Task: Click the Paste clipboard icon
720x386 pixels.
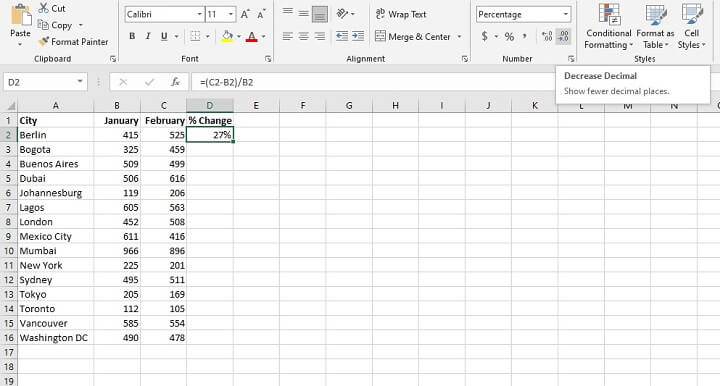Action: 20,16
